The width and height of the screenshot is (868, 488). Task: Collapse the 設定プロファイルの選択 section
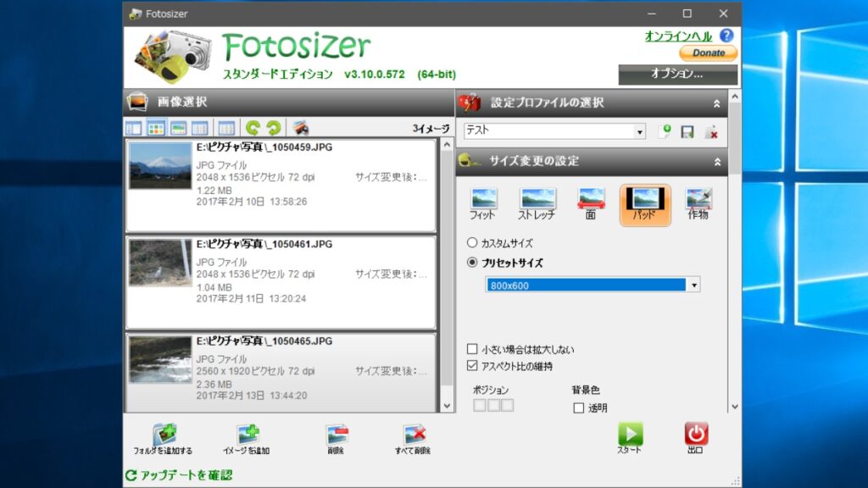coord(717,103)
